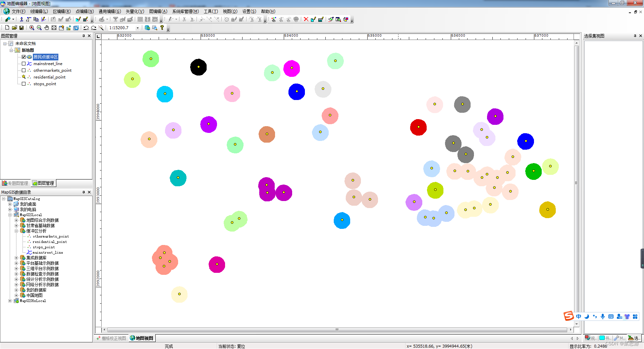644x349 pixels.
Task: Click the horizontal scrollbar of the map view
Action: [337, 330]
